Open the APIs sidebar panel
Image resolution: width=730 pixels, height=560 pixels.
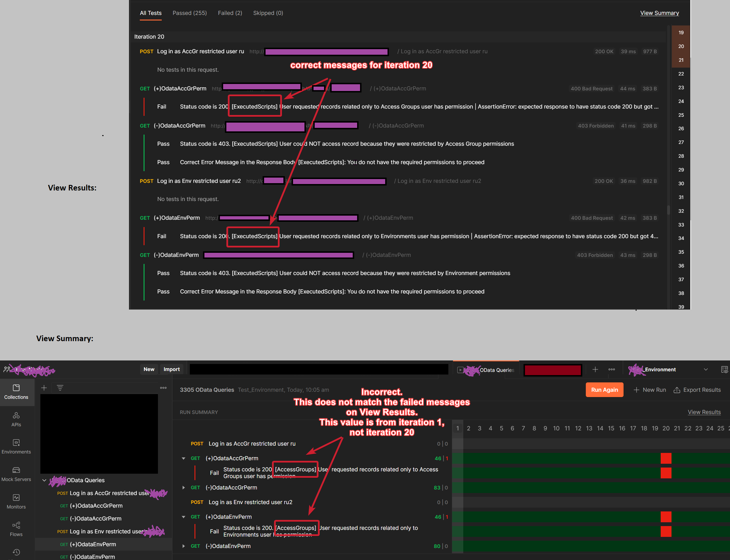point(16,419)
